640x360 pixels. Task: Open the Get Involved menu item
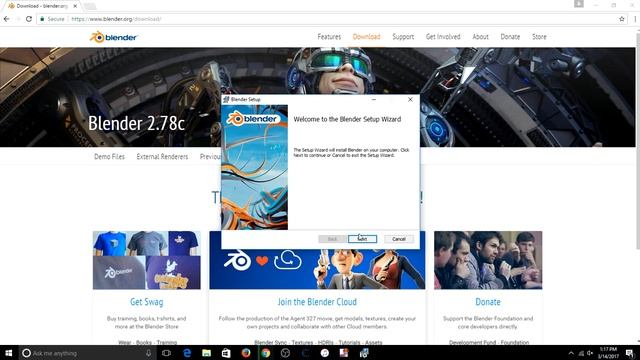pyautogui.click(x=443, y=37)
